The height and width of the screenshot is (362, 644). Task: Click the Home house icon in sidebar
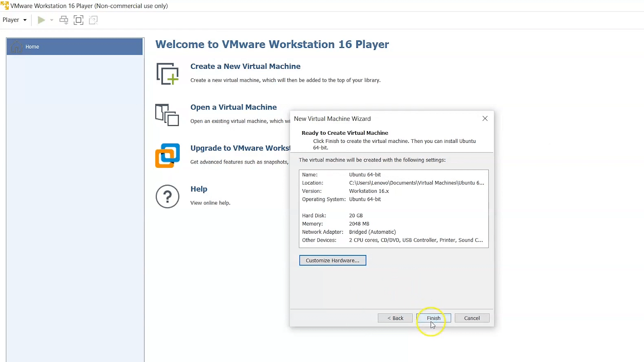(17, 47)
